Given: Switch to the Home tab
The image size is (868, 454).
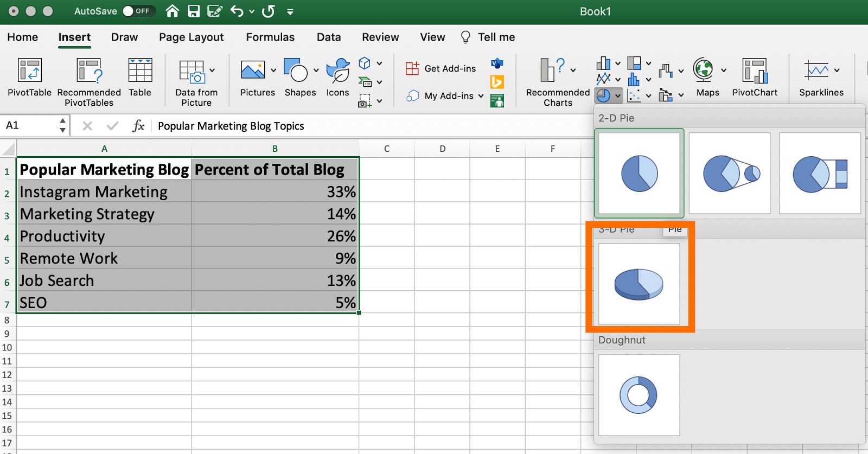Looking at the screenshot, I should [23, 37].
